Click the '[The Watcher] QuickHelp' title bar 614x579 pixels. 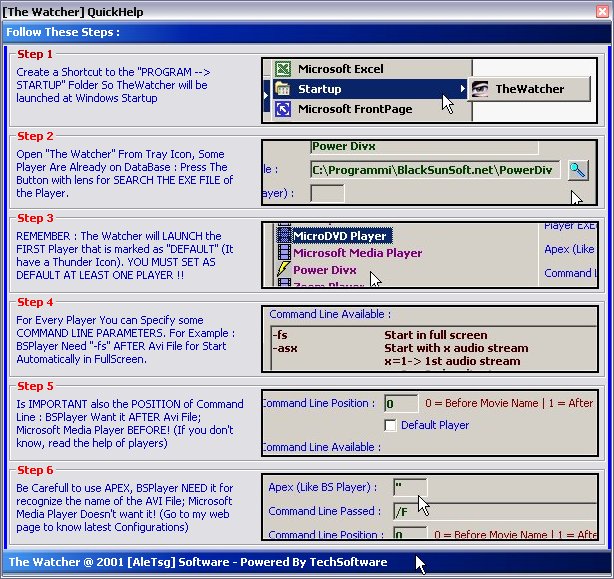73,12
